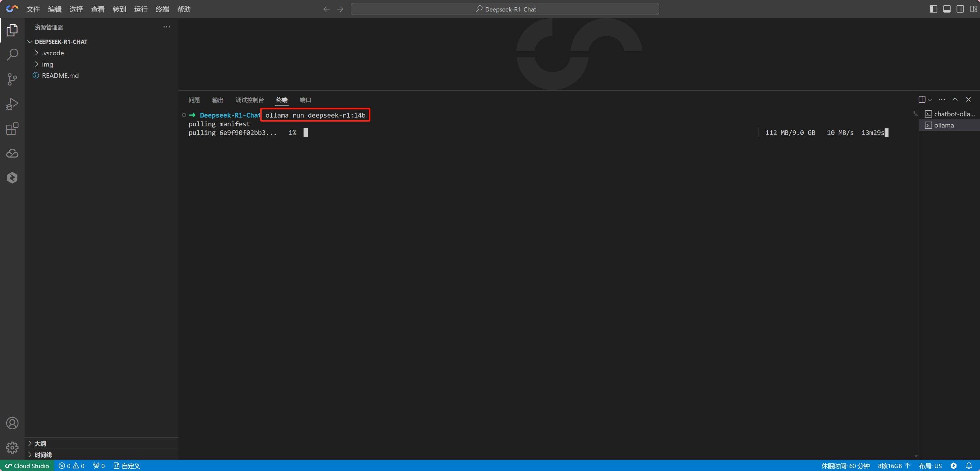Click the Cloud Studio status bar button

pyautogui.click(x=27, y=466)
